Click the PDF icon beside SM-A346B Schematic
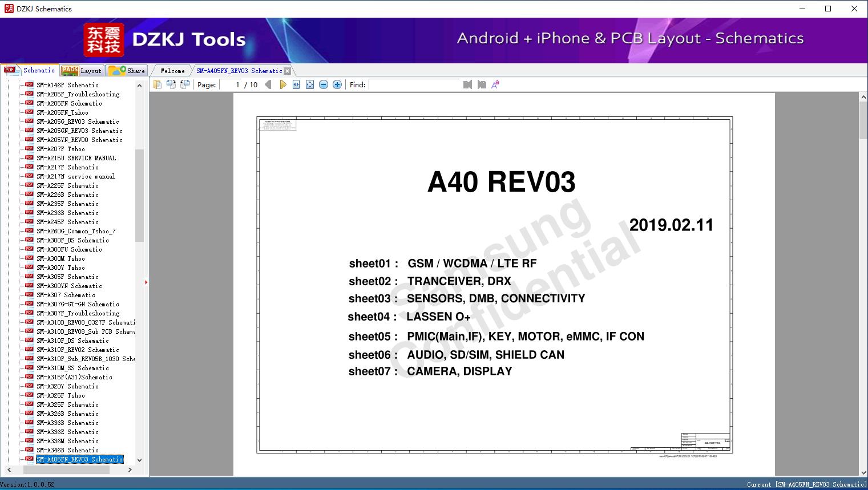This screenshot has height=490, width=868. tap(29, 449)
